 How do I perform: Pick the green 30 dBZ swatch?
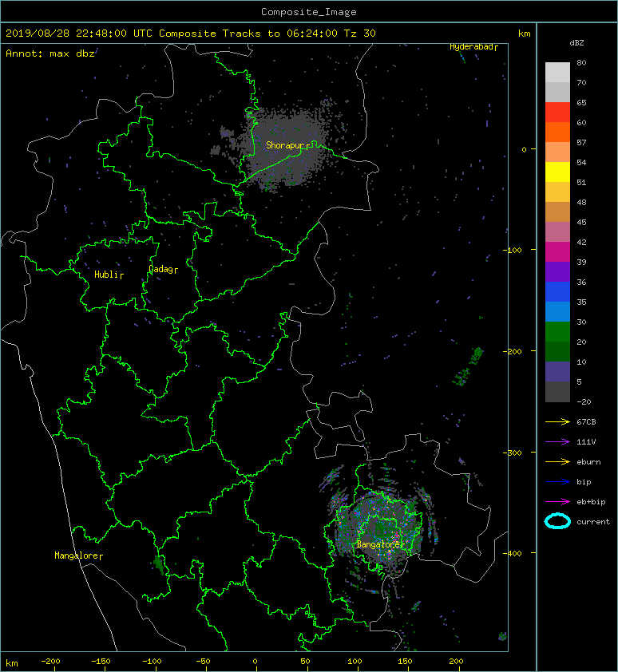click(x=557, y=332)
